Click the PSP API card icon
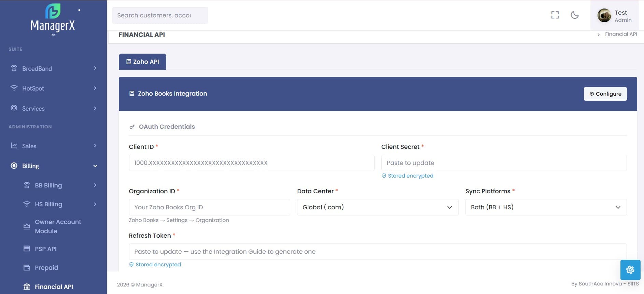The width and height of the screenshot is (644, 294). [27, 249]
